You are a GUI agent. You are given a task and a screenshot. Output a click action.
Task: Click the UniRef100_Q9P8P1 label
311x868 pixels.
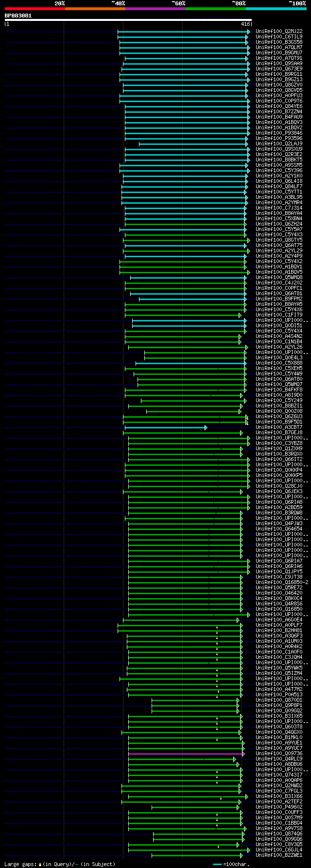279,705
